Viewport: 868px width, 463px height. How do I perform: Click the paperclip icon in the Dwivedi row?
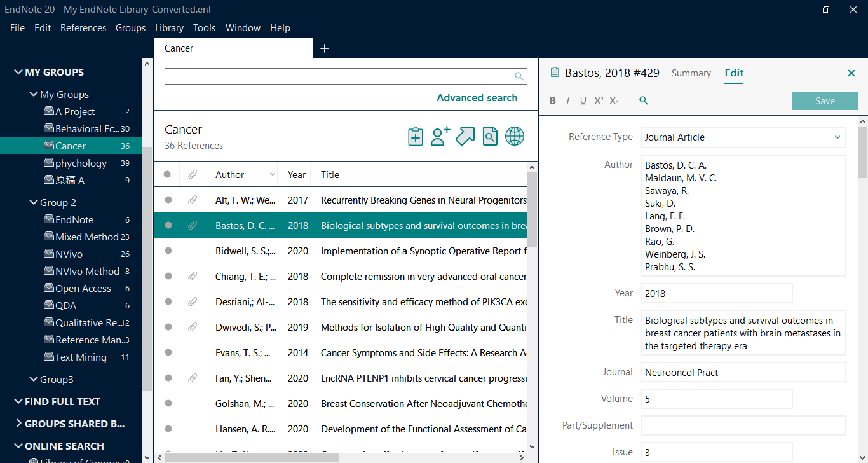click(193, 327)
